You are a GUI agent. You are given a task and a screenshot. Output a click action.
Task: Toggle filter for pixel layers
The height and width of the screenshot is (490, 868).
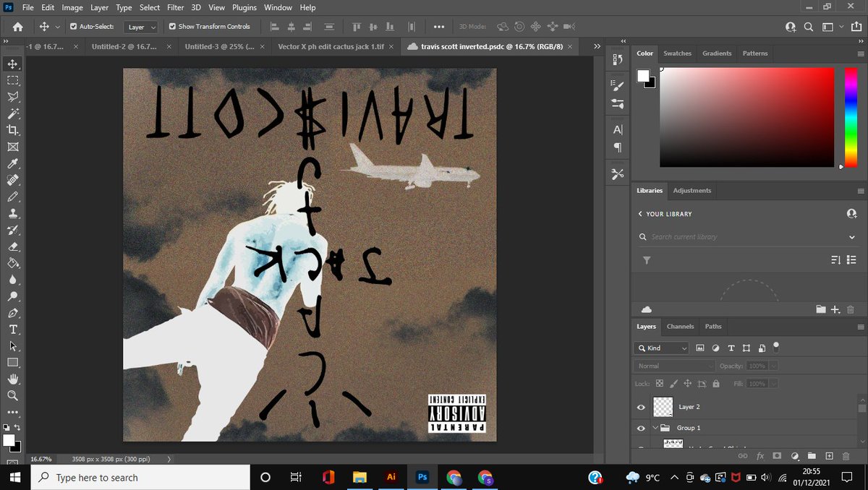(x=700, y=348)
